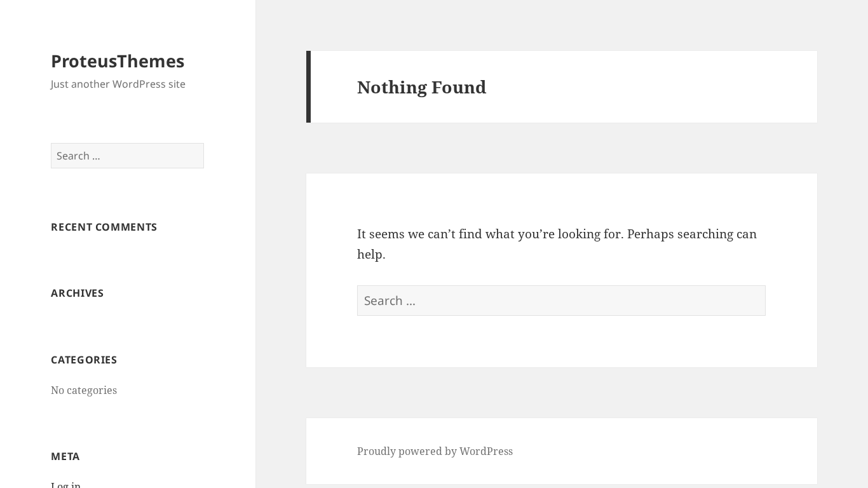Open the ProteusThemes site title link

(118, 61)
